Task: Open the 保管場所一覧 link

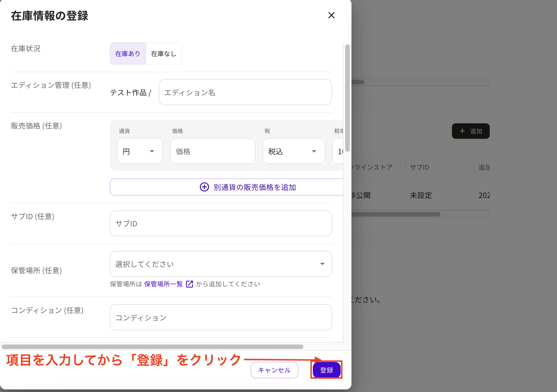Action: point(163,284)
